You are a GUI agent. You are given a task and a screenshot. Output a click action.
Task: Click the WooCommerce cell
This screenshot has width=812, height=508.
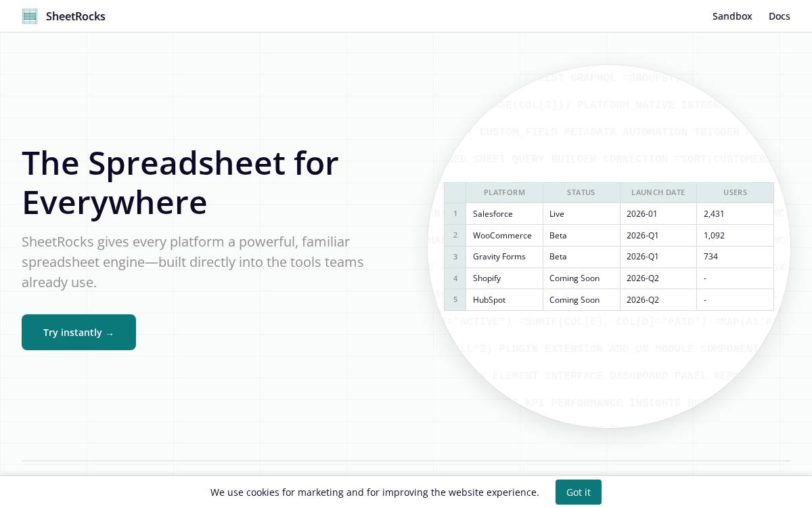pyautogui.click(x=504, y=236)
